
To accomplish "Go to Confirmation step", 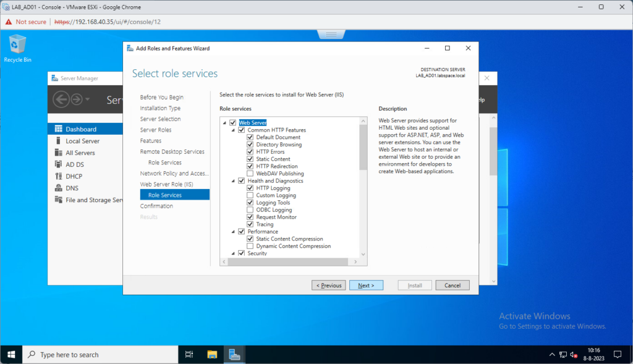I will 156,206.
